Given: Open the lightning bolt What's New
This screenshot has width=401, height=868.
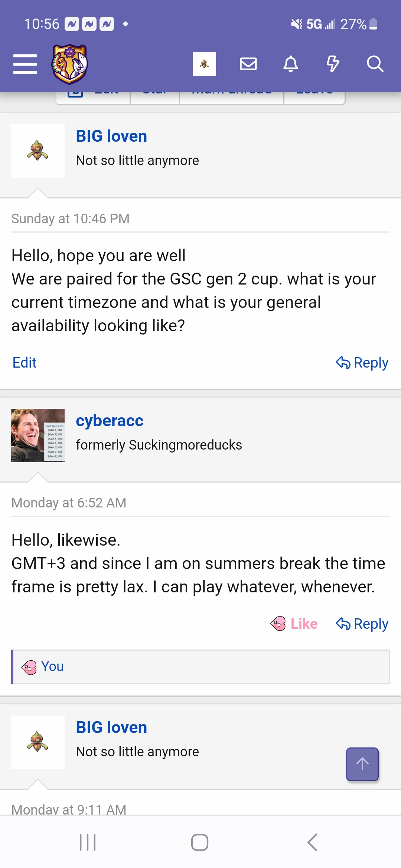Looking at the screenshot, I should pyautogui.click(x=333, y=64).
